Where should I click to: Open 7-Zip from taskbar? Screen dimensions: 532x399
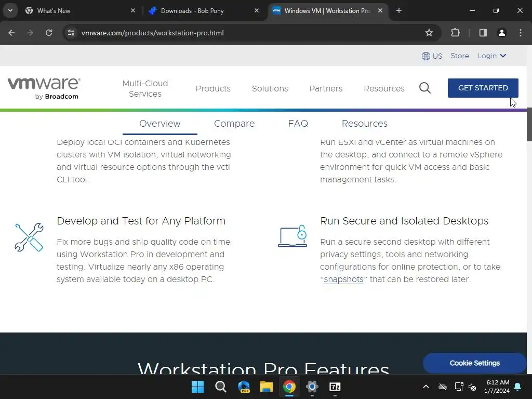335,387
